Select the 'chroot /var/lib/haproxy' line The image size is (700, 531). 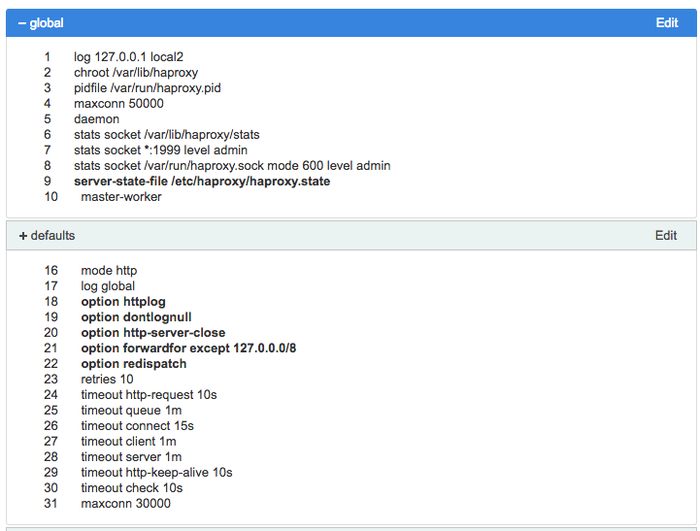tap(136, 73)
